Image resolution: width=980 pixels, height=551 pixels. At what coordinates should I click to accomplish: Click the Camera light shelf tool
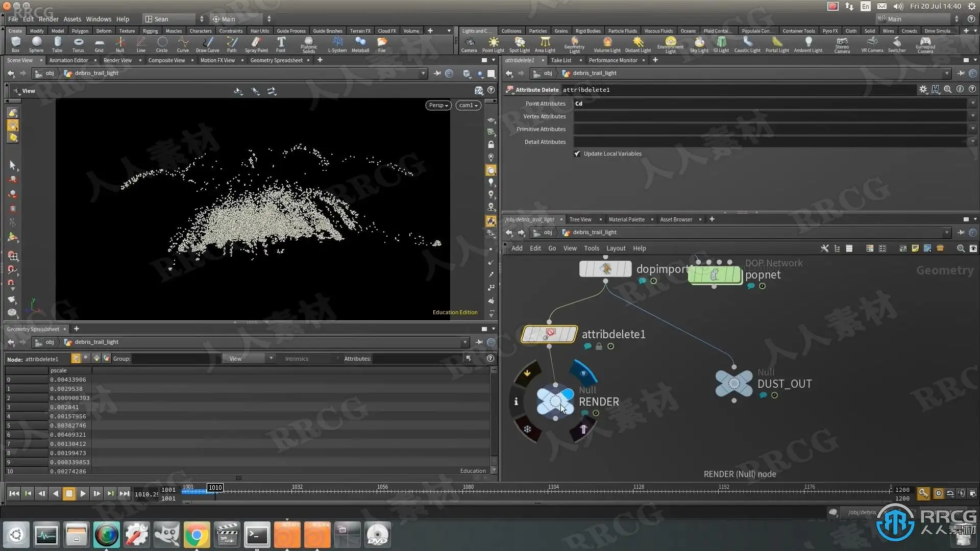pyautogui.click(x=469, y=44)
